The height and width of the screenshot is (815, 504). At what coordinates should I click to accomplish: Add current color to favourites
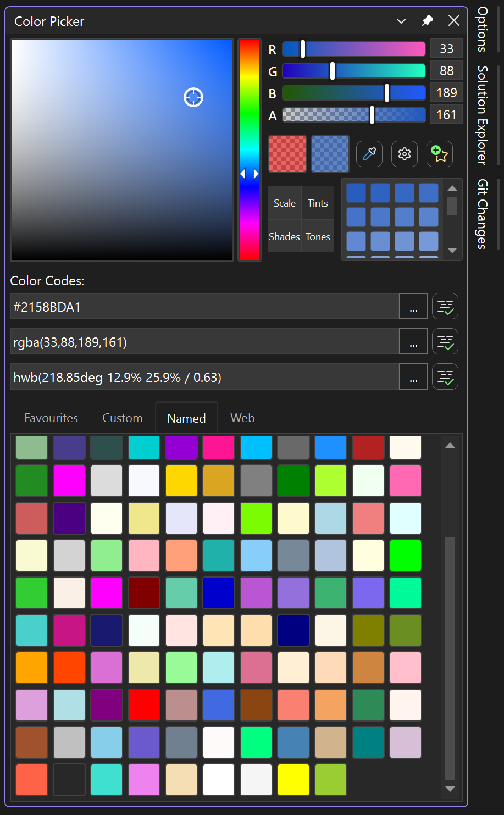click(x=439, y=154)
